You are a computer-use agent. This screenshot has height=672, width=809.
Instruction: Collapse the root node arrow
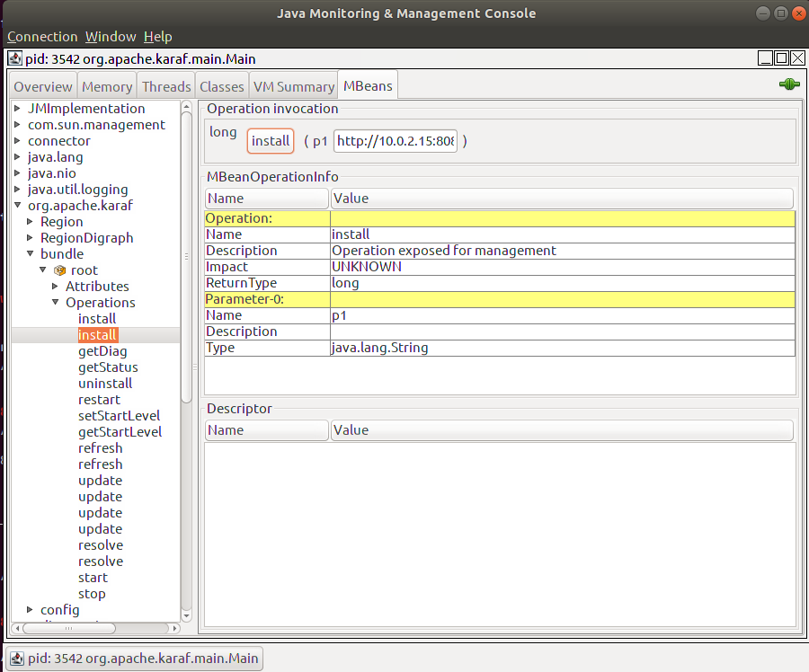[43, 270]
